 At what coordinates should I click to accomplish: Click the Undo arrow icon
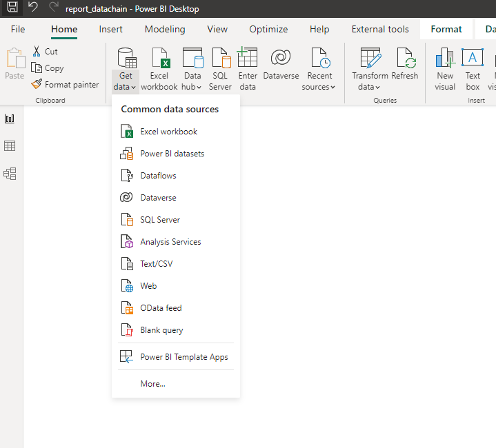[x=32, y=8]
